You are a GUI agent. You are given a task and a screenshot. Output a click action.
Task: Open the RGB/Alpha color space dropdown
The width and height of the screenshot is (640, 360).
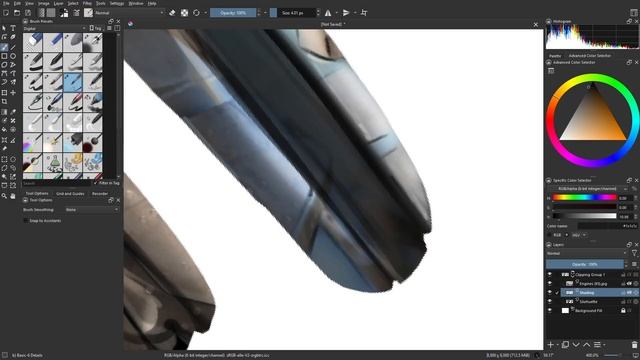[x=587, y=189]
